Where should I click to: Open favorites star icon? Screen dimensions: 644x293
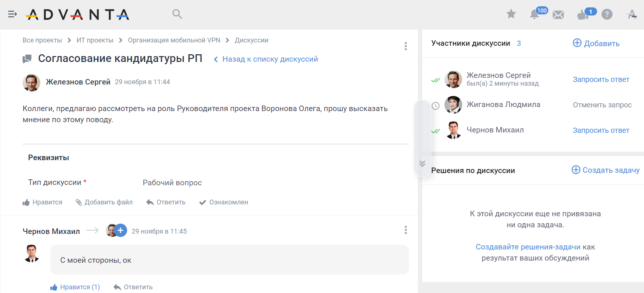pyautogui.click(x=511, y=14)
